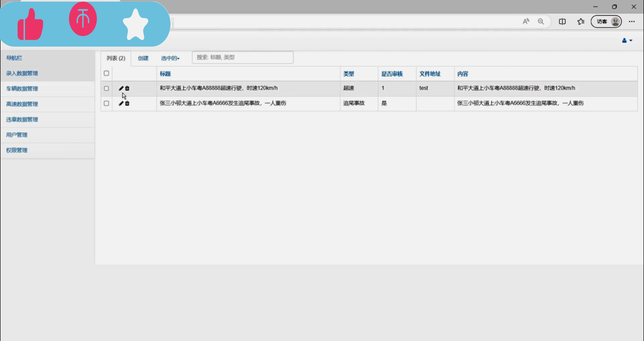This screenshot has height=341, width=644.
Task: Toggle the select-all checkbox in table header
Action: 106,73
